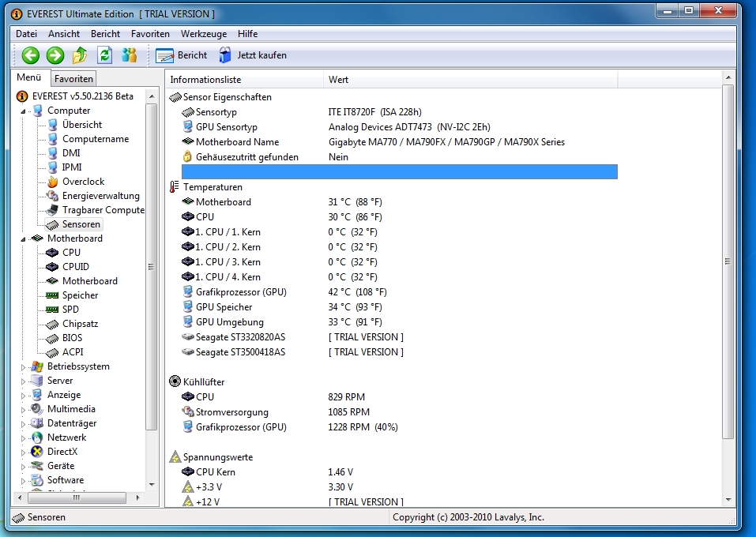Open the users icon in the toolbar

[130, 55]
